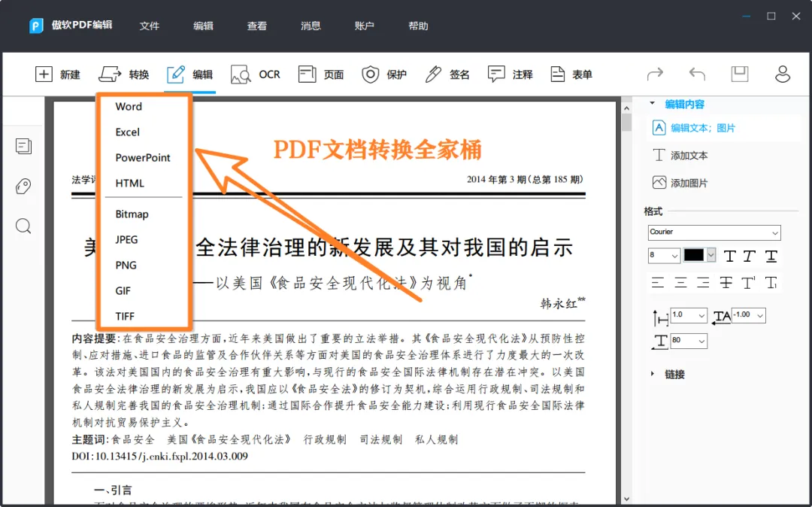The width and height of the screenshot is (812, 507).
Task: Open the text color dropdown arrow
Action: coord(711,255)
